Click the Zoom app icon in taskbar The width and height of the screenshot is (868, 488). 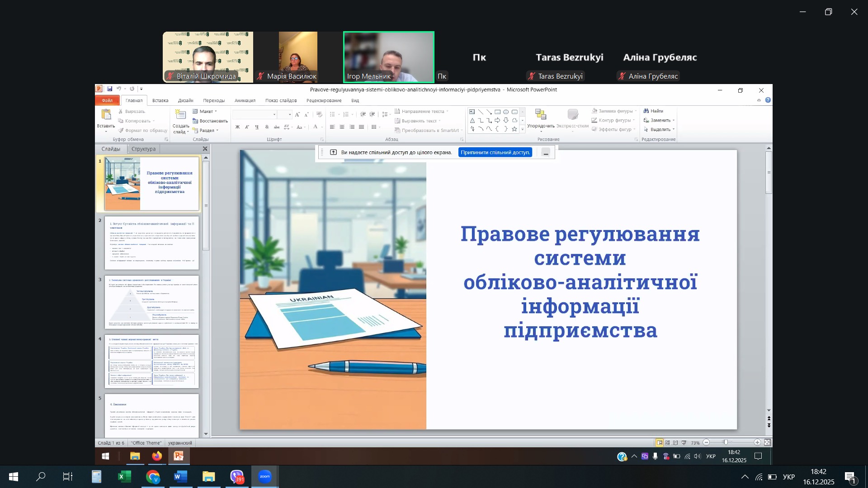(265, 477)
